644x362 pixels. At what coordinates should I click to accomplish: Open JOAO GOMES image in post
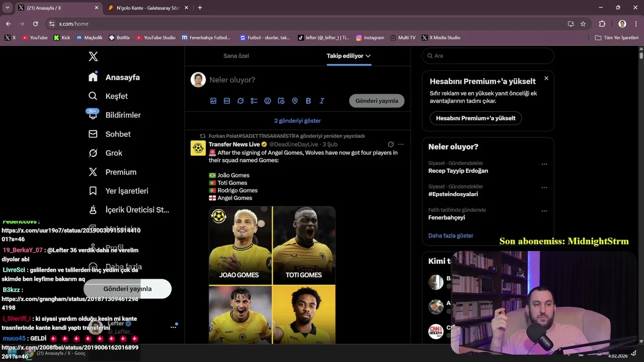click(x=240, y=245)
